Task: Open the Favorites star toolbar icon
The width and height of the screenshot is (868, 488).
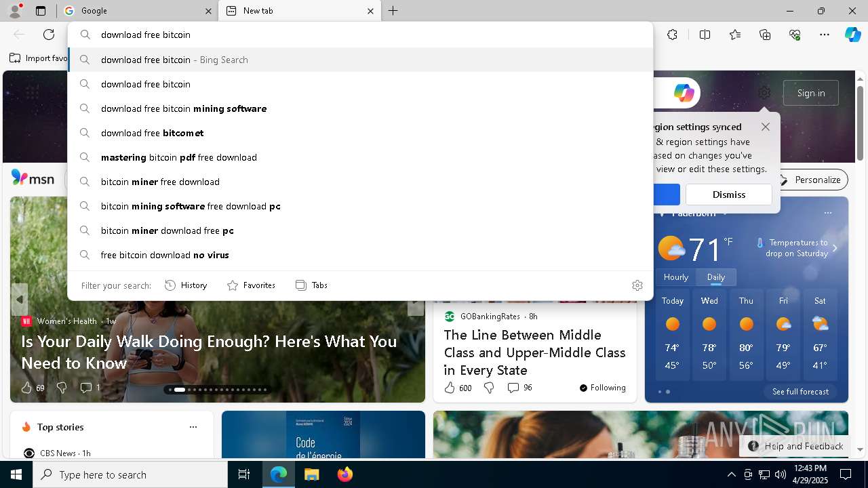Action: click(735, 35)
